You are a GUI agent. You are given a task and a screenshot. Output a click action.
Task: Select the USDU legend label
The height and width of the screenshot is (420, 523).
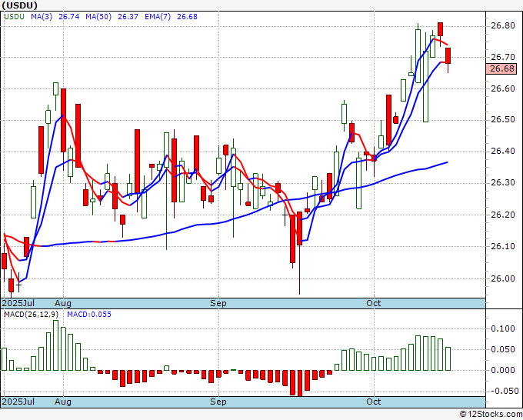(14, 17)
